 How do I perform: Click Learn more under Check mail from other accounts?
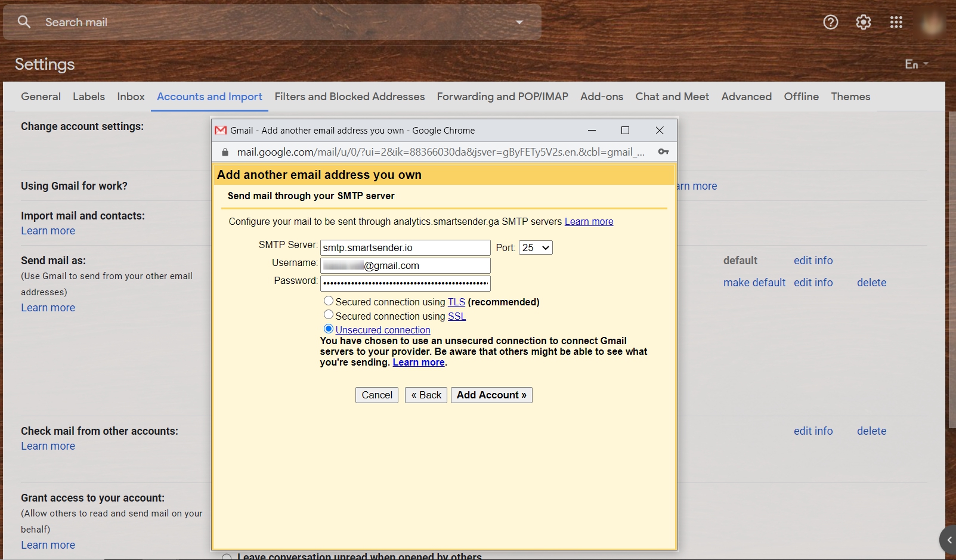pos(48,446)
